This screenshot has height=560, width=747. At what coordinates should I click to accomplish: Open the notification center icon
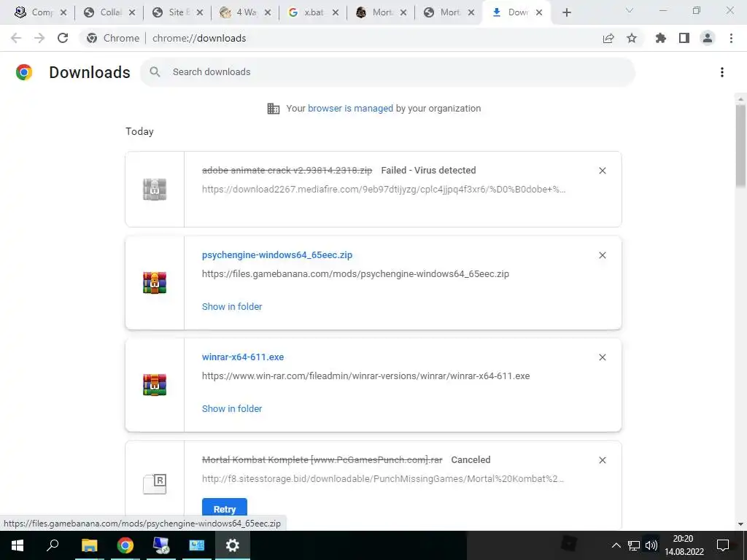(723, 545)
